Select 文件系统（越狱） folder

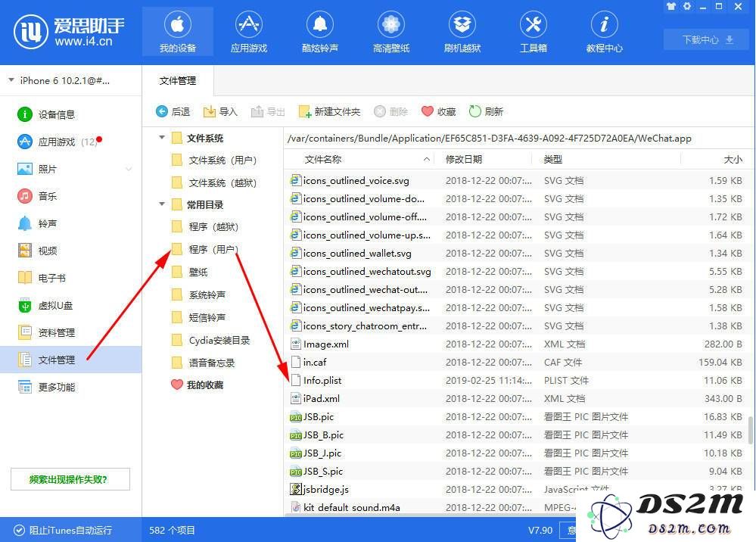pos(215,182)
